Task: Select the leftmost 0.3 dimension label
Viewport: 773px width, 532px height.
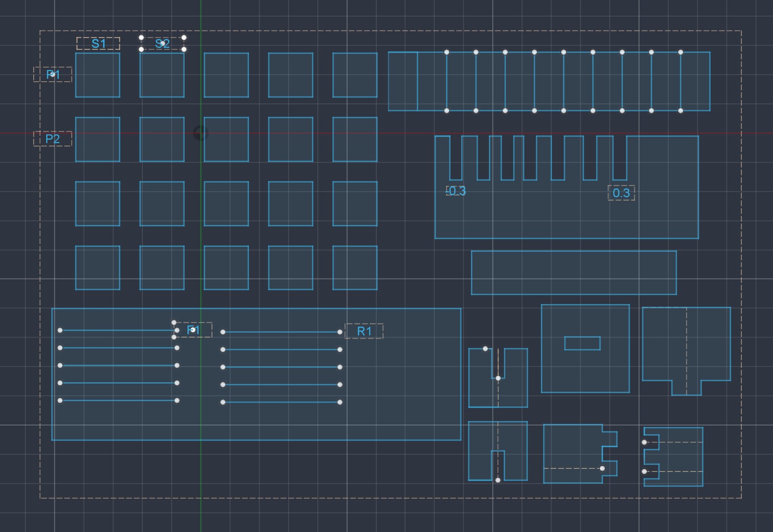Action: pyautogui.click(x=457, y=191)
